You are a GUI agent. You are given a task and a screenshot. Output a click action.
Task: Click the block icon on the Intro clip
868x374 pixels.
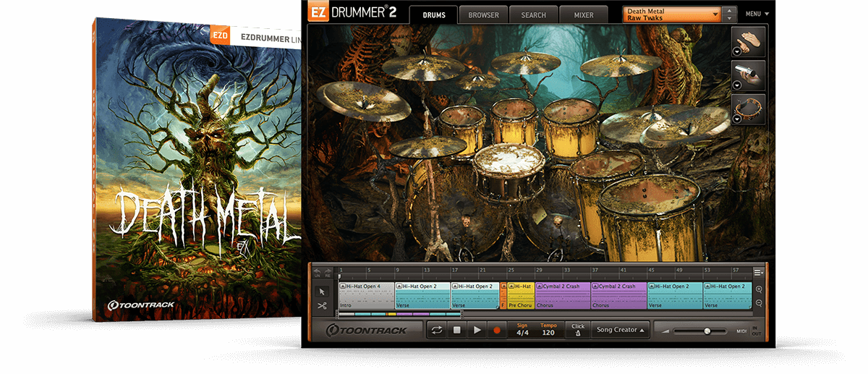pos(343,286)
